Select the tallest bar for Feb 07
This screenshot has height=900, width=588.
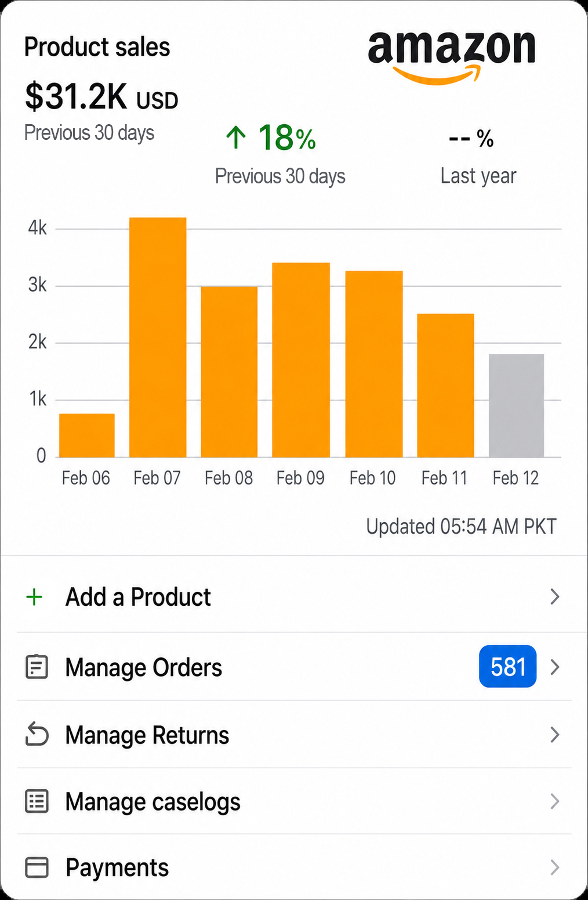click(158, 337)
